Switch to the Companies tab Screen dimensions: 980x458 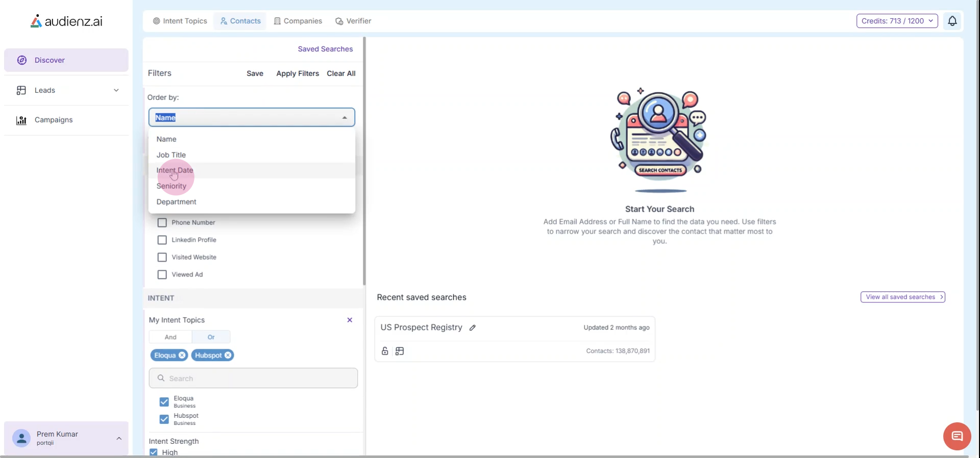tap(298, 21)
